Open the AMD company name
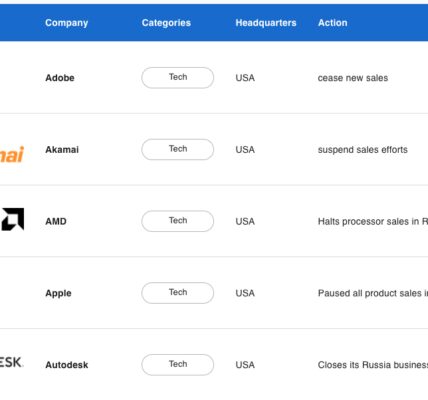 [56, 221]
